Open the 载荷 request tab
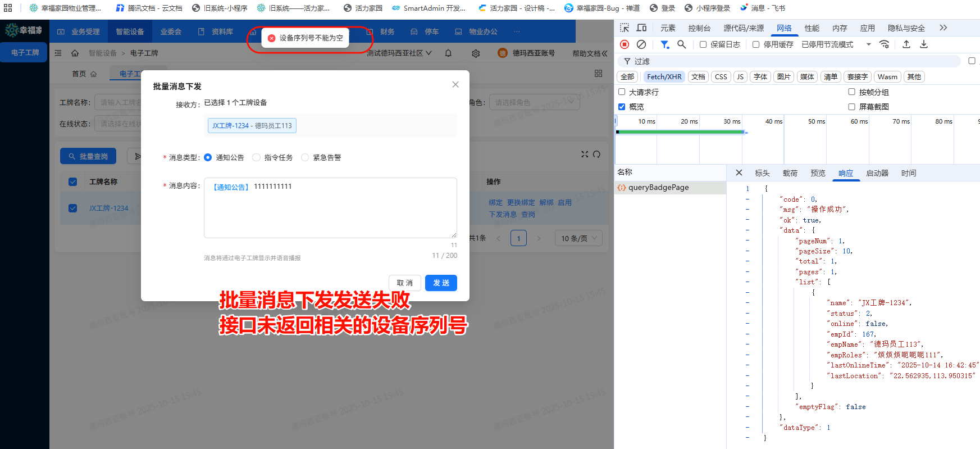980x449 pixels. click(790, 173)
